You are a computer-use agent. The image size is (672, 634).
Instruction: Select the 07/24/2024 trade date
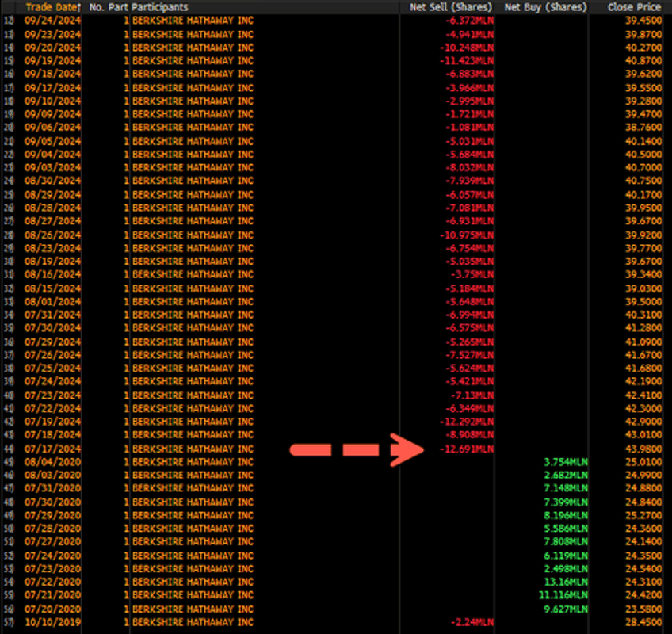(x=53, y=381)
